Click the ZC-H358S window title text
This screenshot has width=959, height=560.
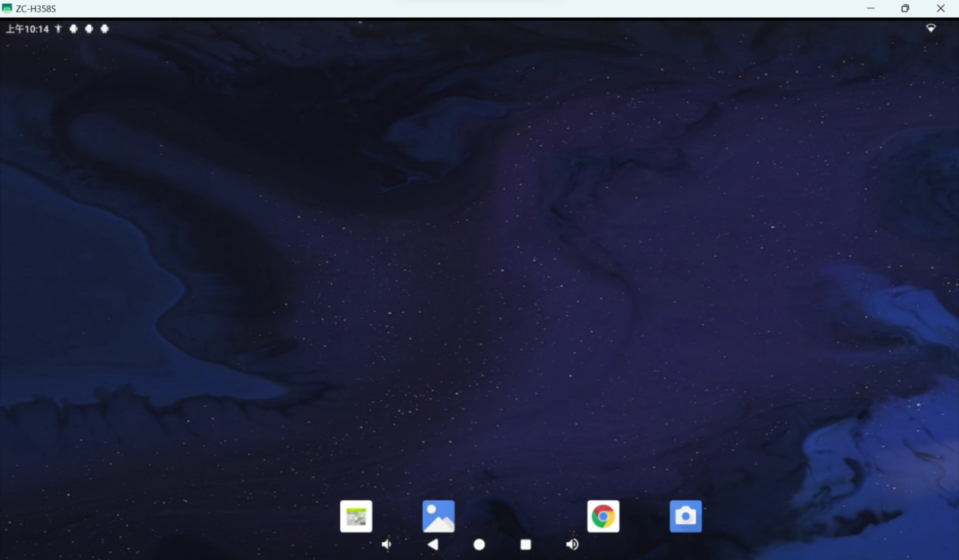[x=35, y=8]
